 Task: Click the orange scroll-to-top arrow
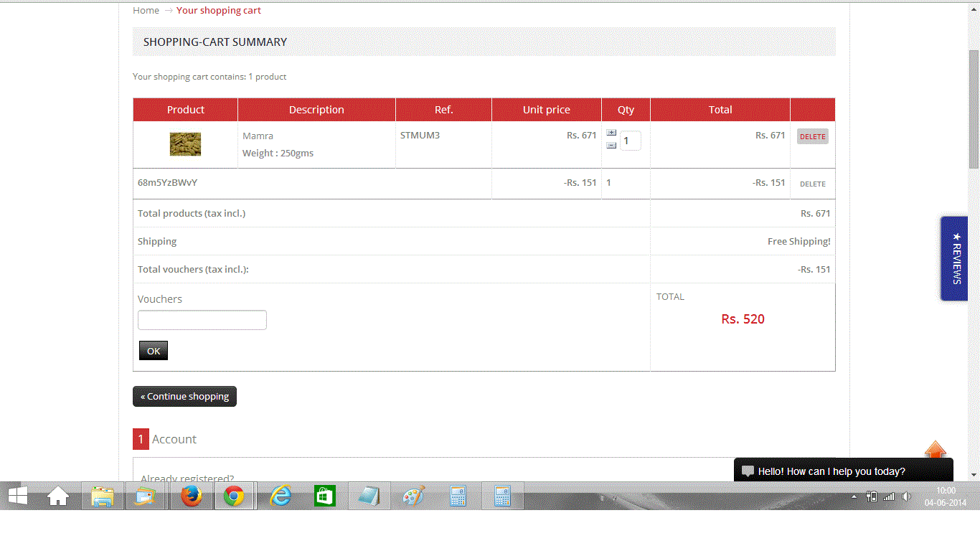tap(936, 451)
